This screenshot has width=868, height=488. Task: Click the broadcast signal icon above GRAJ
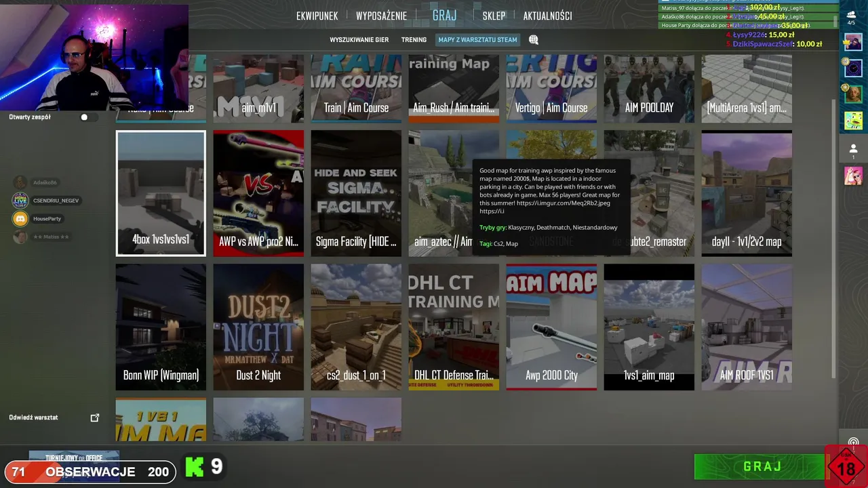pos(853,443)
